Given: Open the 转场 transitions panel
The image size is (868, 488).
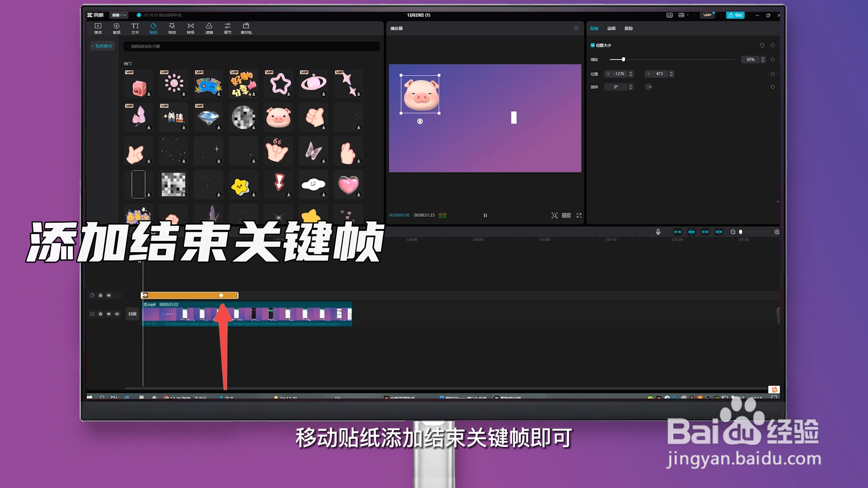Looking at the screenshot, I should [190, 28].
